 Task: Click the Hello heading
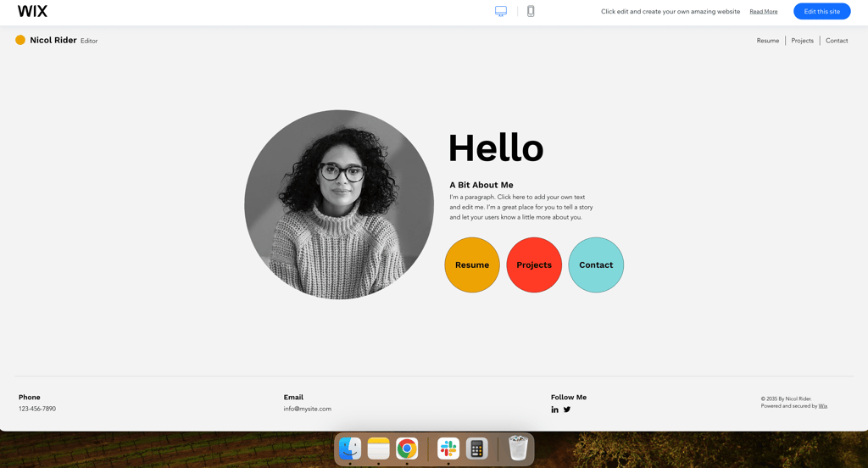click(x=496, y=148)
